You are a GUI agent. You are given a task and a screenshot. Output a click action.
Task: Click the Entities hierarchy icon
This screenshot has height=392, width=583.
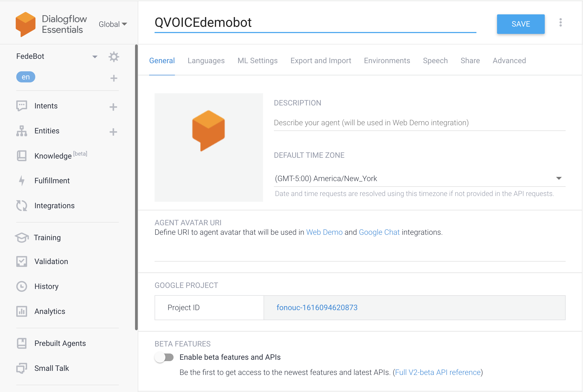pyautogui.click(x=22, y=131)
